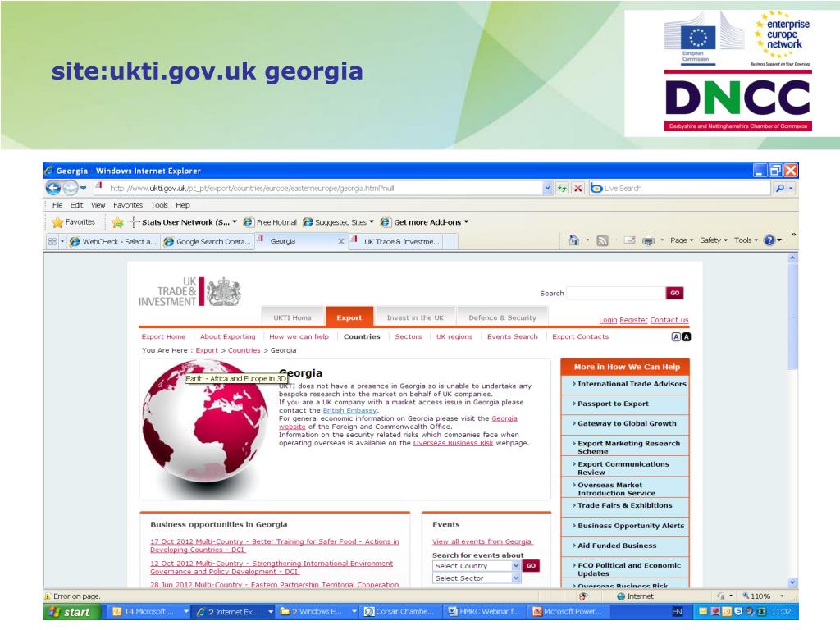840x630 pixels.
Task: Open the address bar dropdown arrow
Action: 547,188
